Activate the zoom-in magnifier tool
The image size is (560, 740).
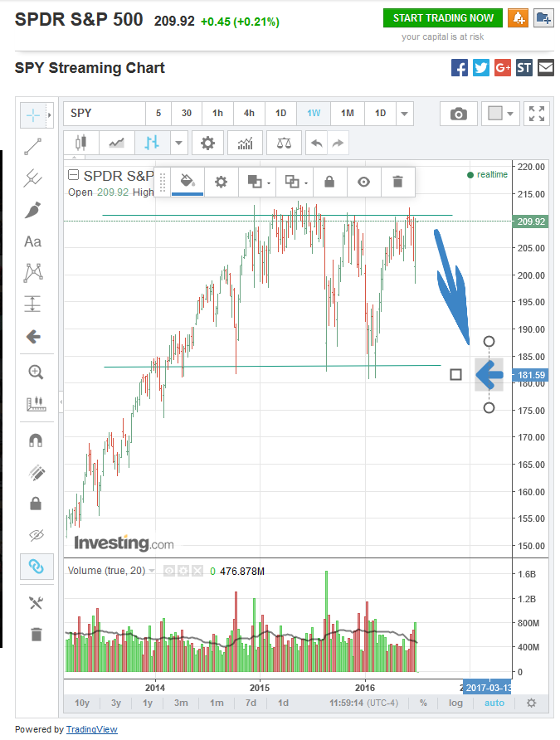coord(36,372)
